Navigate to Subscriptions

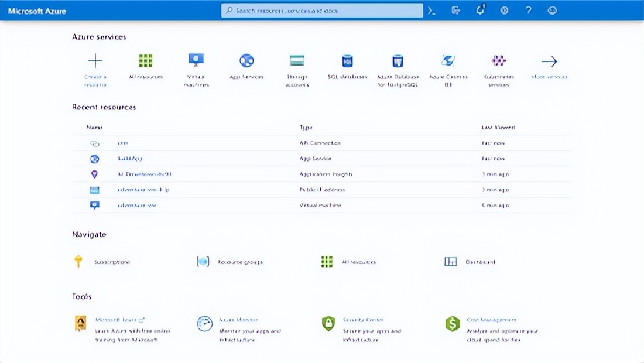coord(111,262)
